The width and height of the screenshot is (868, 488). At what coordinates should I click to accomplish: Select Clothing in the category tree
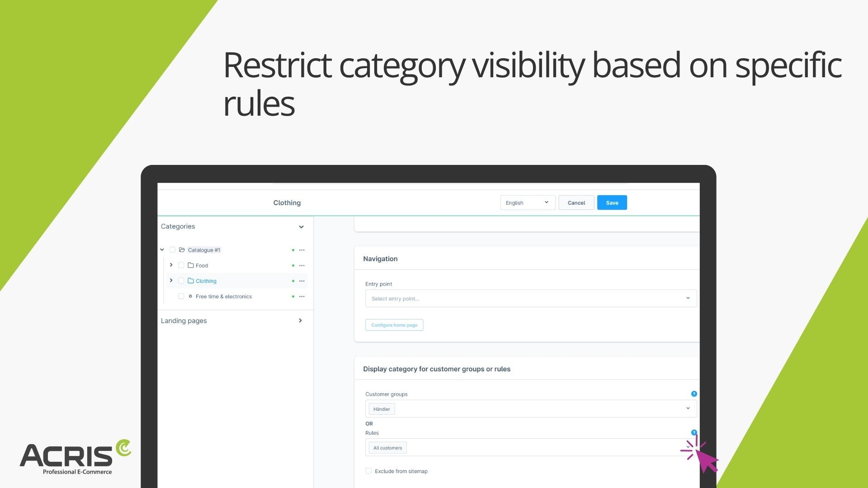click(206, 281)
